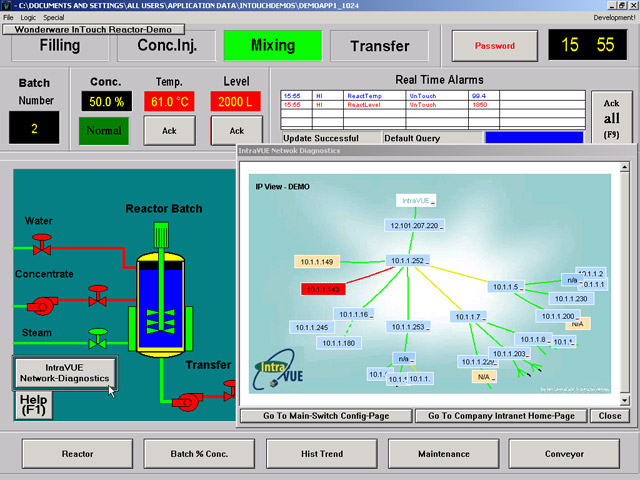The height and width of the screenshot is (480, 640).
Task: Select the 12.101.207.220 node
Action: click(x=414, y=225)
